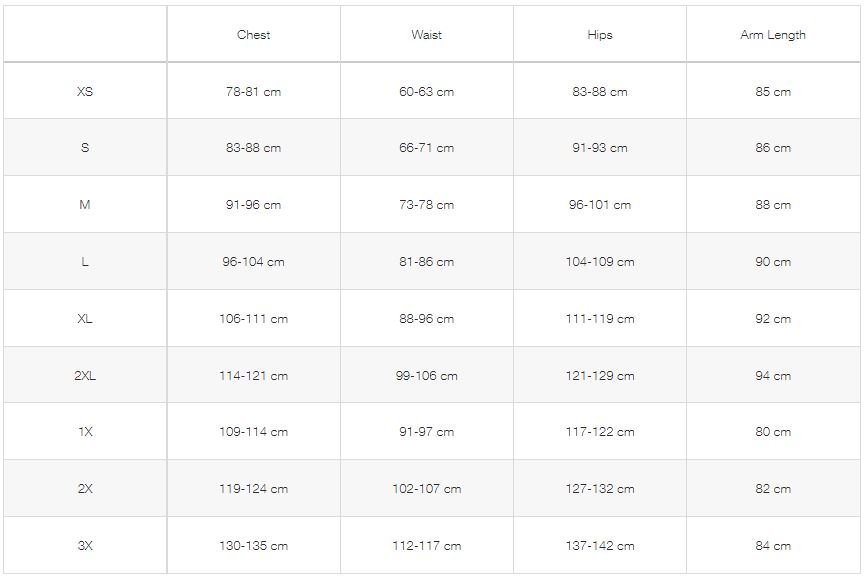
Task: Select the M size row label
Action: (84, 205)
